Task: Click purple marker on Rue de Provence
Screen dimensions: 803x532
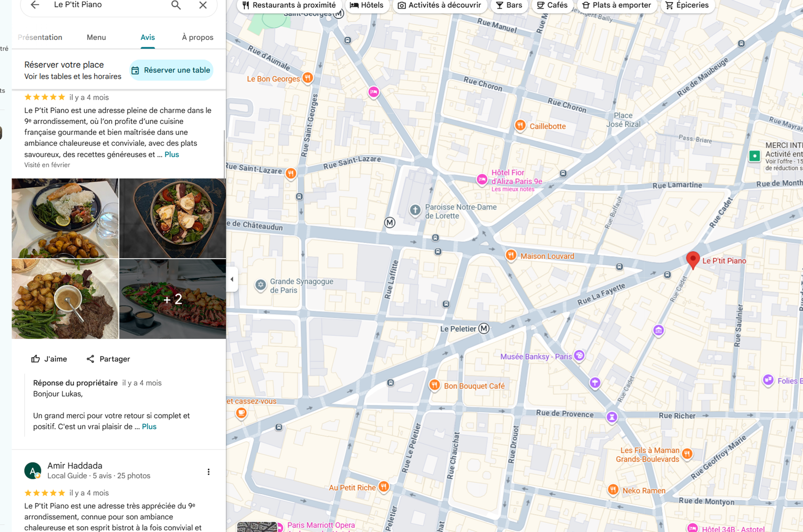Action: [612, 417]
